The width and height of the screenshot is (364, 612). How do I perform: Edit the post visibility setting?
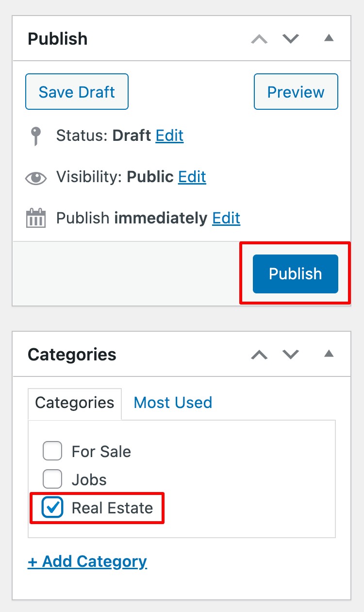point(192,177)
